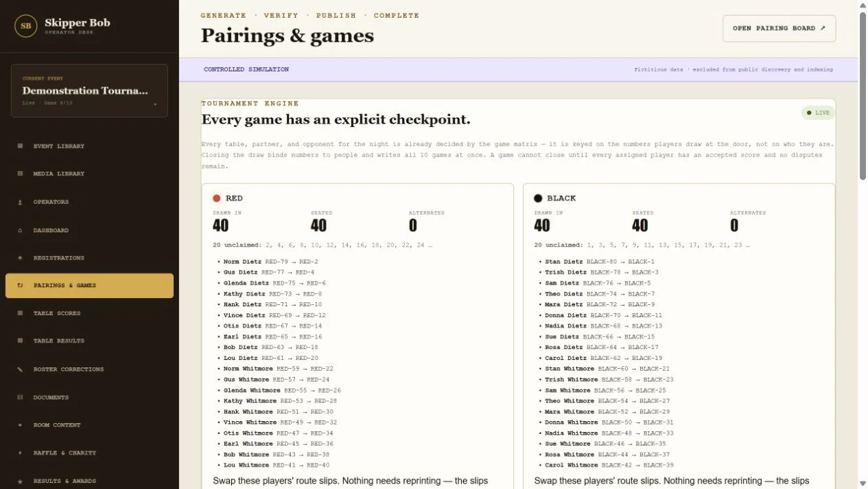
Task: Click the BLACK 20 unclaimed numbers line
Action: click(642, 245)
